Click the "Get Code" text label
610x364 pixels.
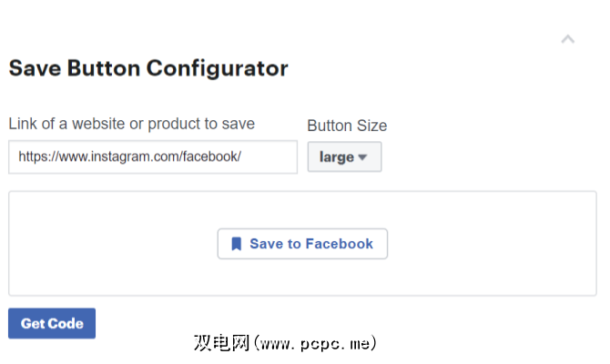pyautogui.click(x=52, y=324)
